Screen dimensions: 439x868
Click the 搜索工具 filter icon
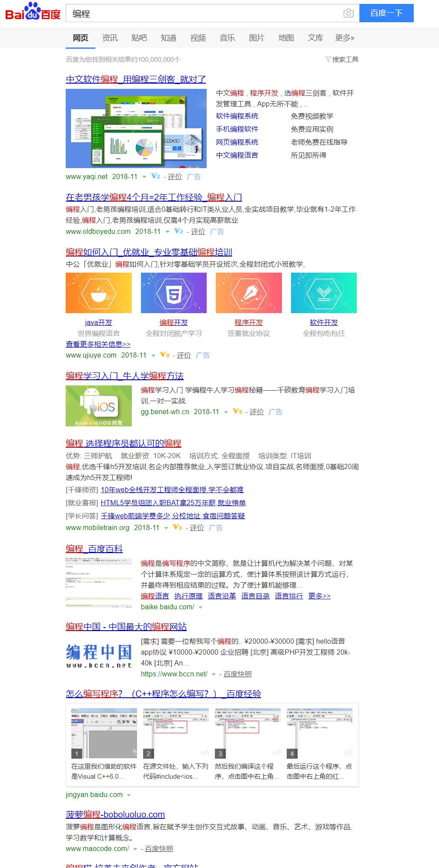click(x=328, y=60)
